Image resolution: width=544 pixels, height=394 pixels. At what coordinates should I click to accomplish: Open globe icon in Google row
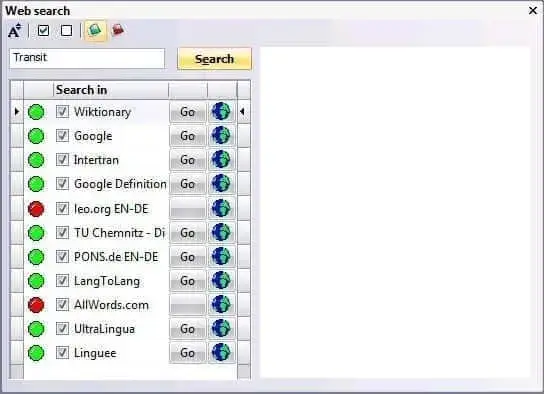click(221, 136)
